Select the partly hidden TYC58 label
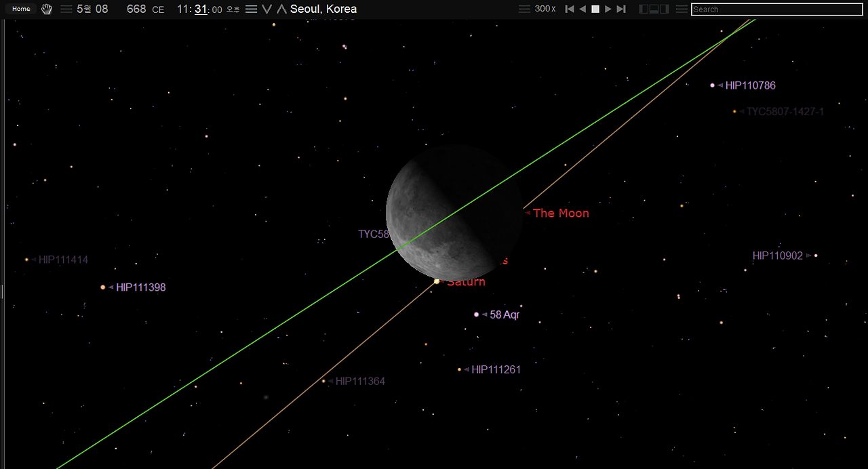 [373, 234]
